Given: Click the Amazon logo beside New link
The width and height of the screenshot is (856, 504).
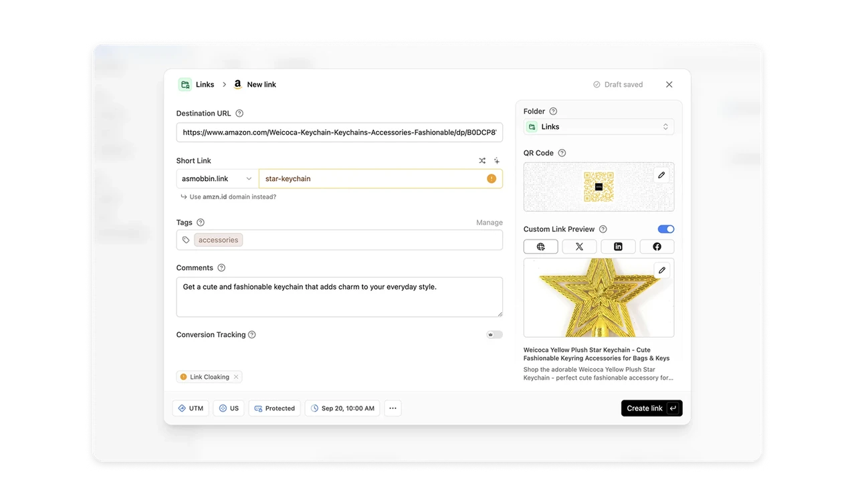Looking at the screenshot, I should [x=237, y=85].
